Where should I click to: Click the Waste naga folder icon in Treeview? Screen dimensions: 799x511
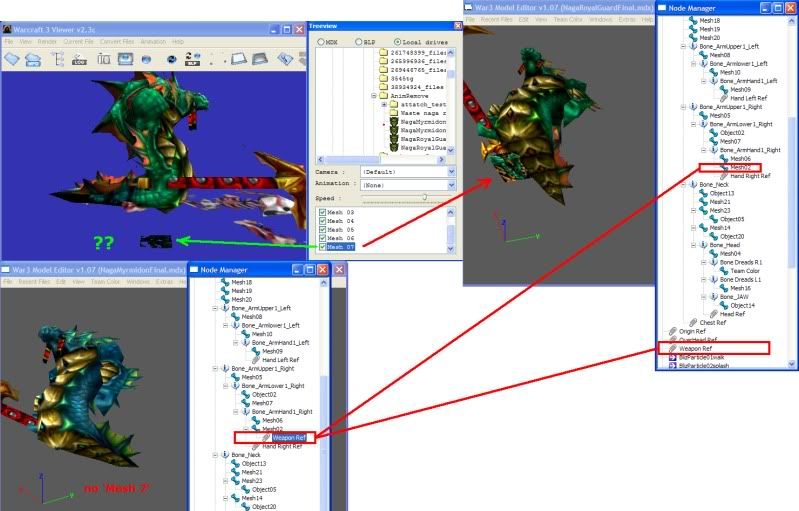pos(393,113)
